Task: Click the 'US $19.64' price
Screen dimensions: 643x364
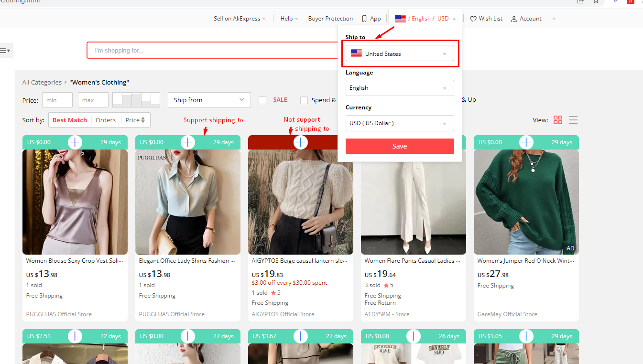Action: (x=380, y=274)
